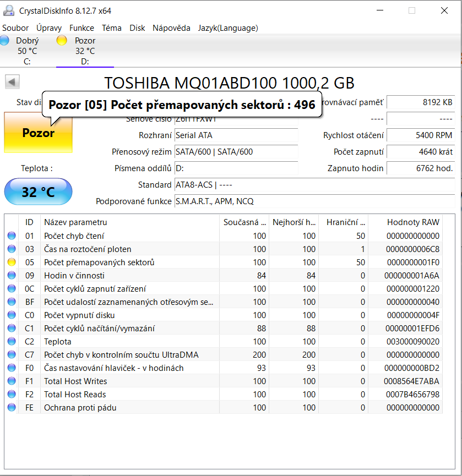Open the Nápověda menu

tap(171, 28)
